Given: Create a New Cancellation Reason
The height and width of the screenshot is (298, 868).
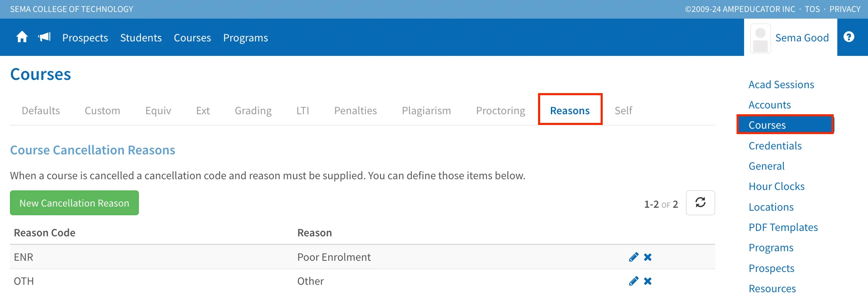Looking at the screenshot, I should pos(74,203).
